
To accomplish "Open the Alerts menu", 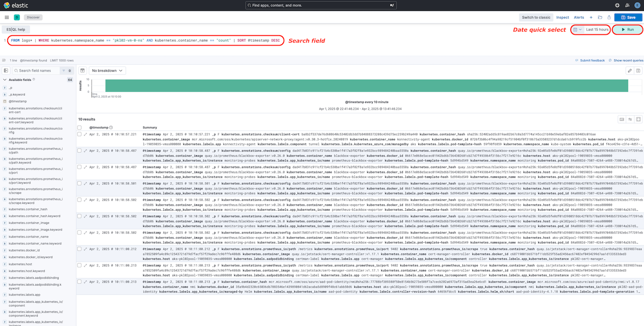I will click(579, 17).
